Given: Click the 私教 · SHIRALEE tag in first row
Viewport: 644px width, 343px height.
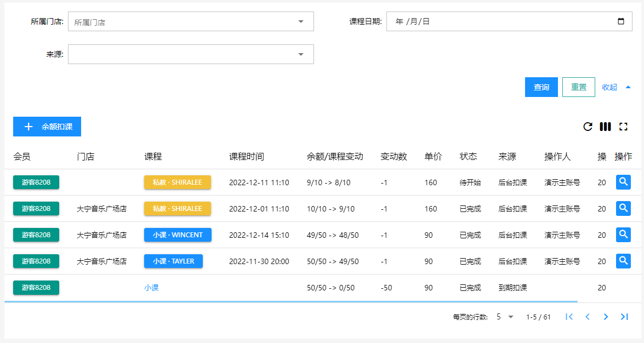Looking at the screenshot, I should click(177, 182).
